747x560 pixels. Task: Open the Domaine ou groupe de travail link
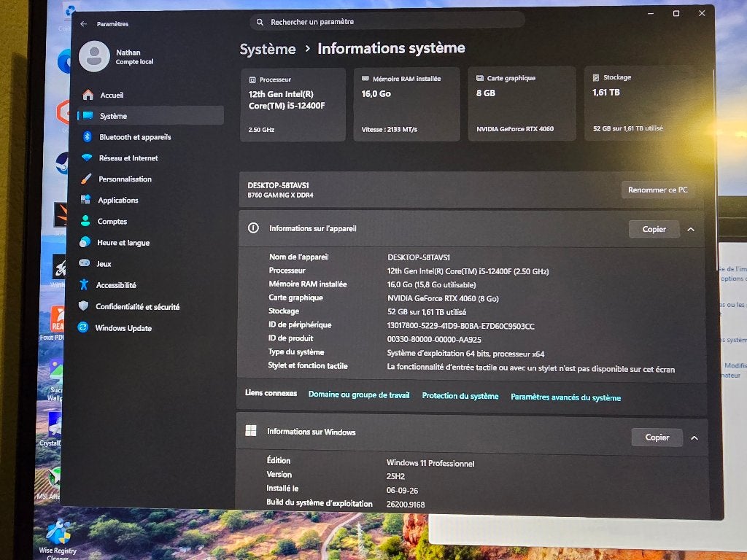click(359, 394)
